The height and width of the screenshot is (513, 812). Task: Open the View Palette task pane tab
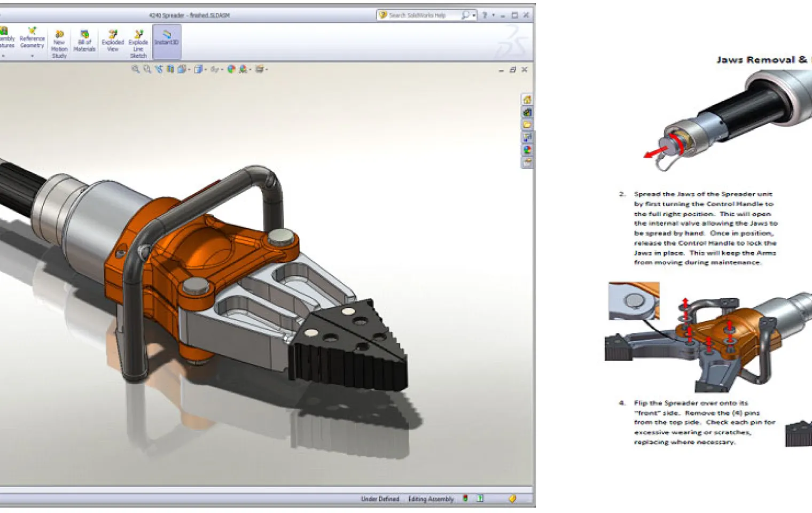pyautogui.click(x=527, y=137)
